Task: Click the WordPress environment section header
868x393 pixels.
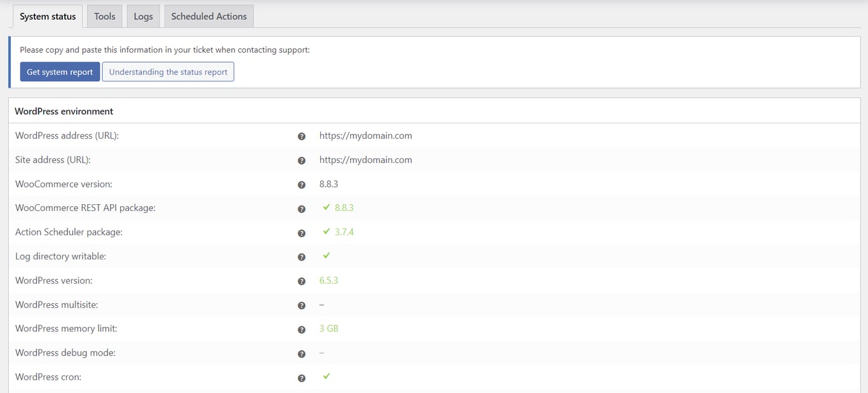Action: pyautogui.click(x=64, y=111)
